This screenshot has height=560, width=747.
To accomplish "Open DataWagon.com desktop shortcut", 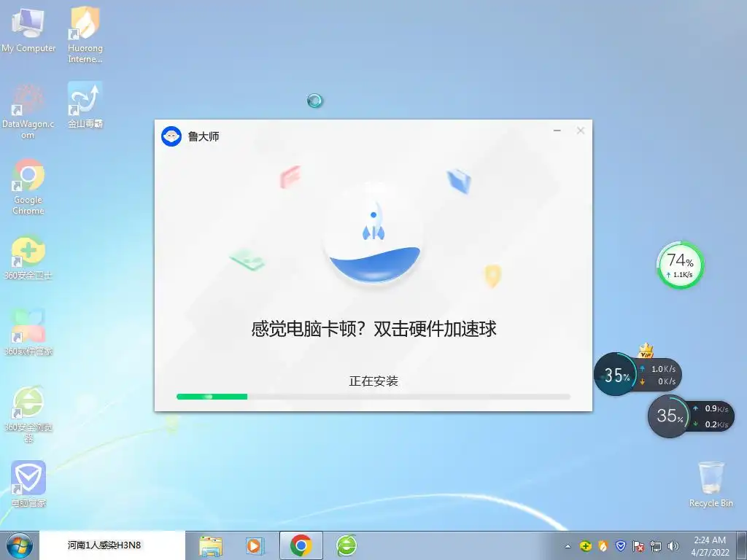I will (x=28, y=112).
